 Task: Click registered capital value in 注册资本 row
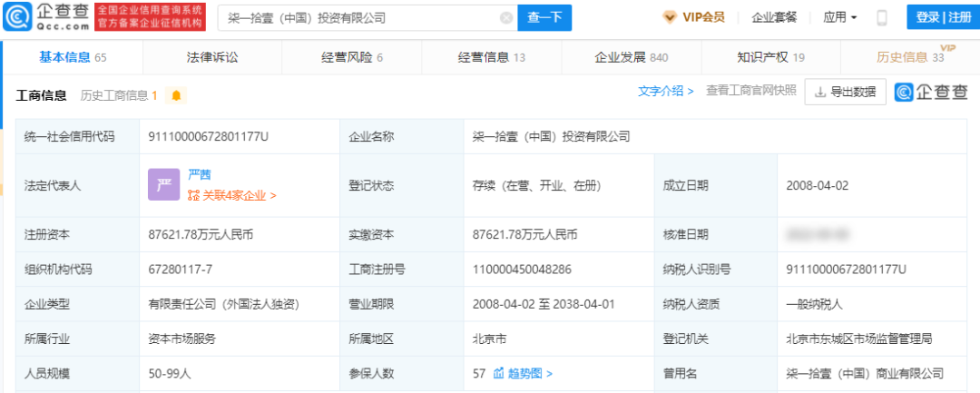201,235
